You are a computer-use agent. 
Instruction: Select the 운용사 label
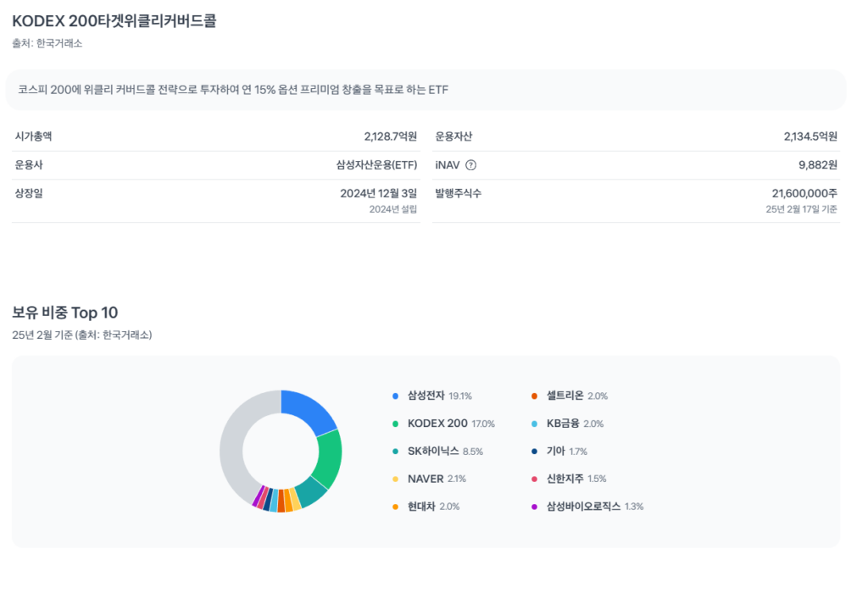click(x=29, y=165)
